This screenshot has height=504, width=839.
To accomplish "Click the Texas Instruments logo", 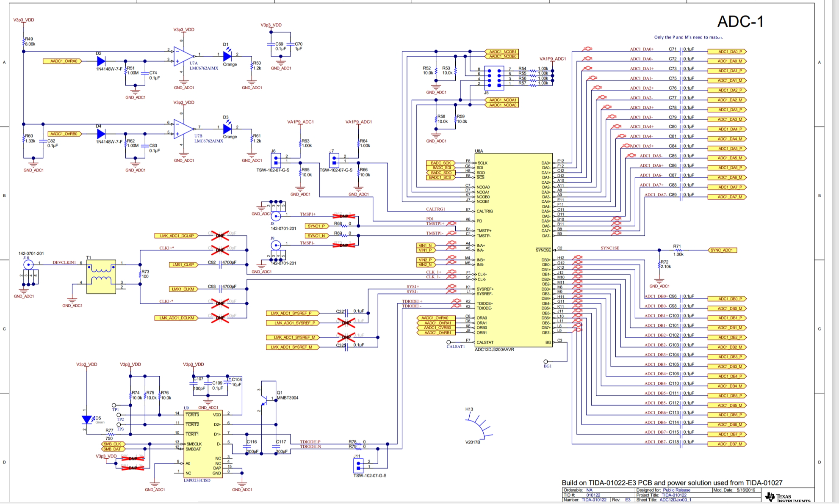I will 788,497.
